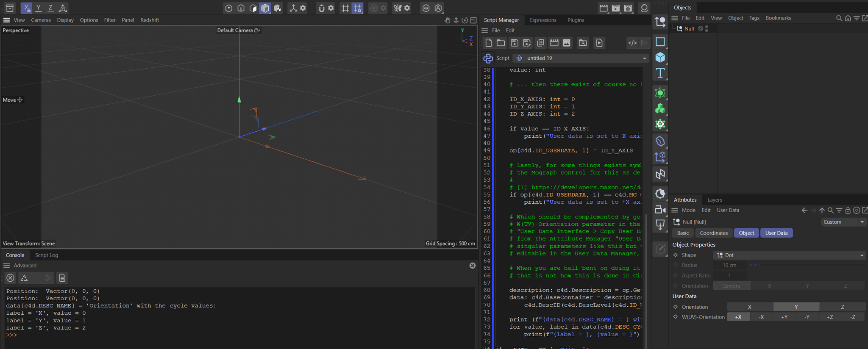
Task: Toggle symmetry butterfly icon
Action: (x=397, y=8)
